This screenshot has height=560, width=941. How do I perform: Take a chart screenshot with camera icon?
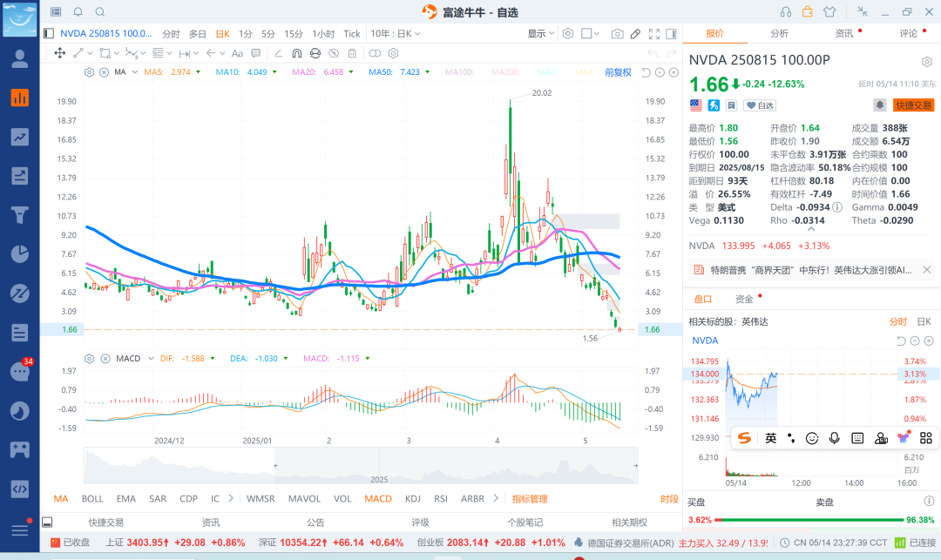coord(617,34)
